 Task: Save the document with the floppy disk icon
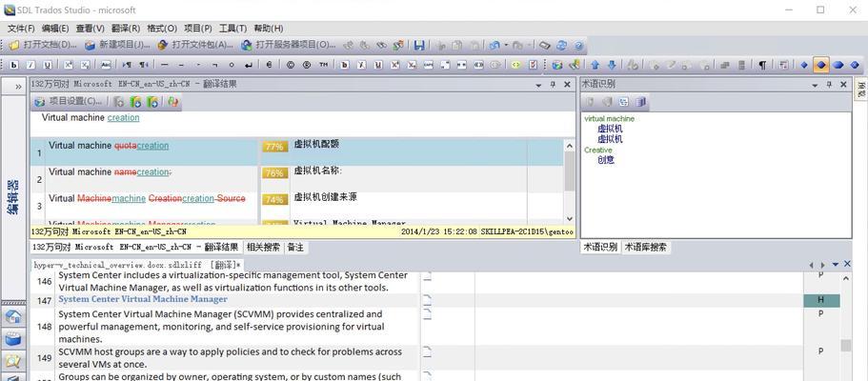tap(419, 46)
